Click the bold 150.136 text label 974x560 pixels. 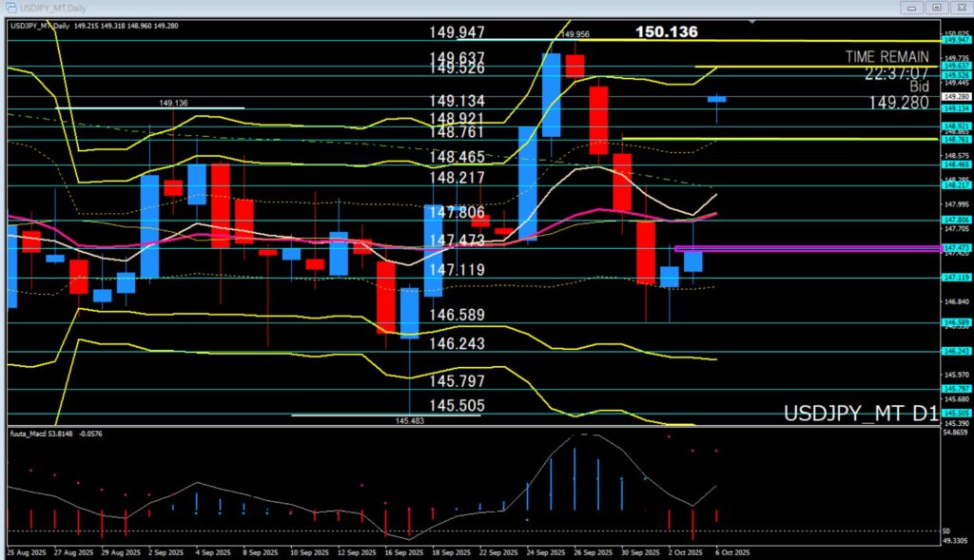pyautogui.click(x=666, y=32)
